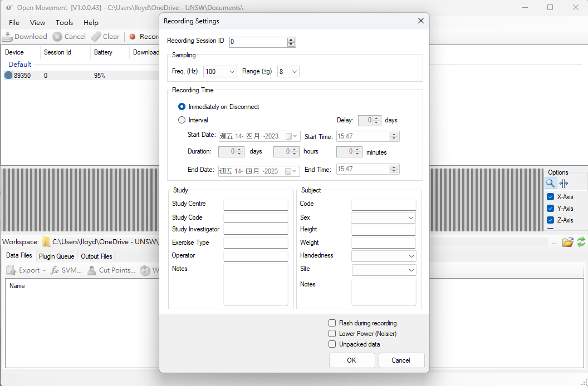
Task: Click the Duration days stepper
Action: coord(239,151)
